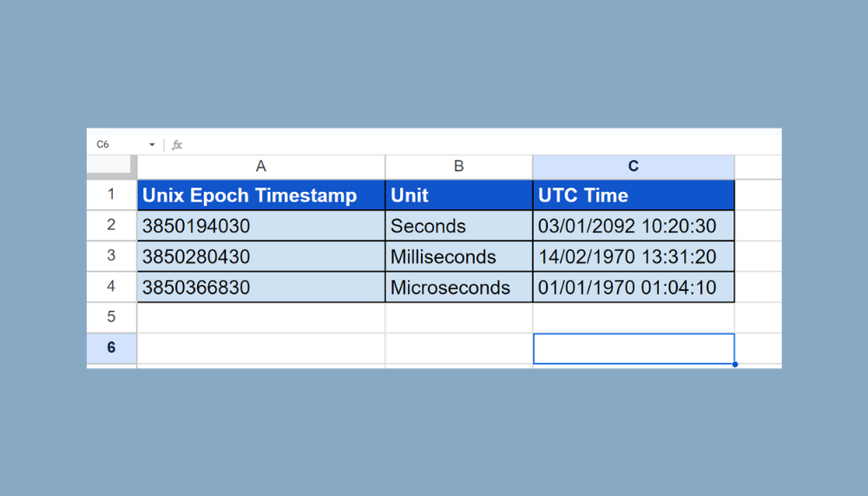This screenshot has width=868, height=496.
Task: Click the fx function icon
Action: pos(177,144)
